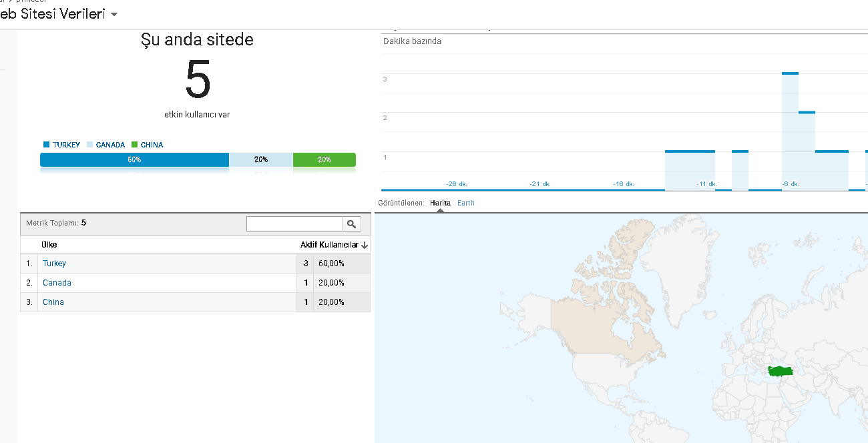Click the sort descending arrow icon
This screenshot has width=868, height=443.
tap(365, 246)
